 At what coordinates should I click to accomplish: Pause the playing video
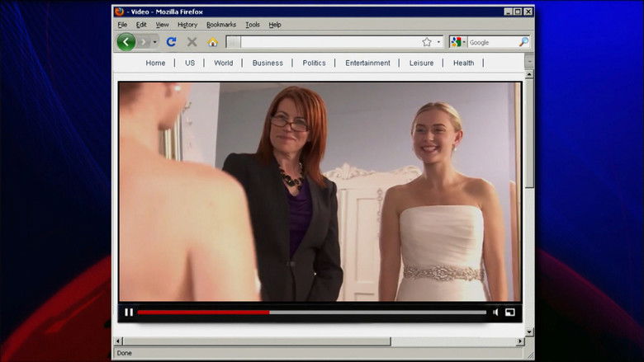[129, 313]
